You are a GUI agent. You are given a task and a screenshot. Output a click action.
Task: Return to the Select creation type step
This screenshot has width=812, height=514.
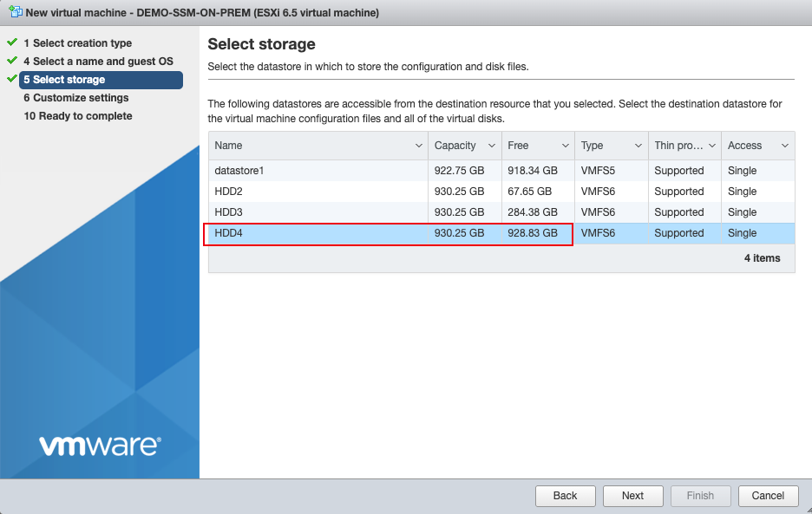[80, 42]
